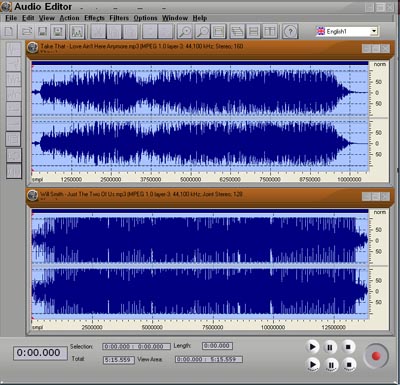Click the Will Smith window's title icon

(32, 195)
